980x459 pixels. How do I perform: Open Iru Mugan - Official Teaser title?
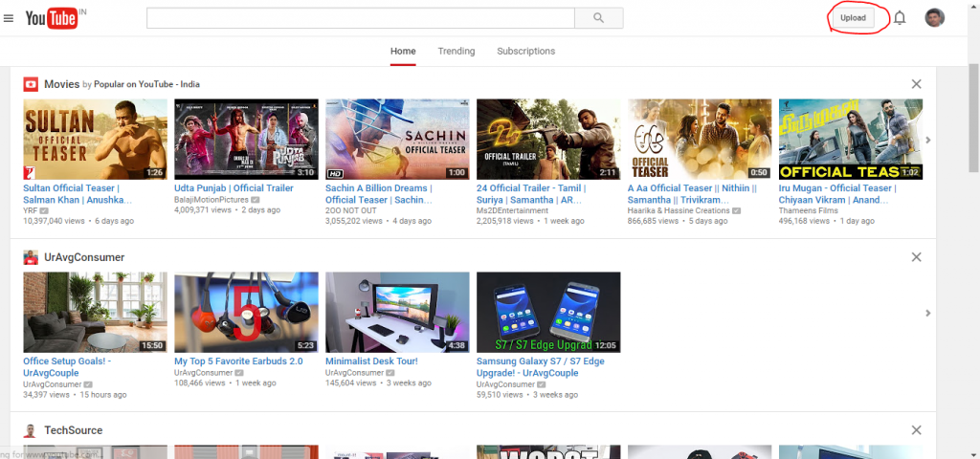pos(838,194)
